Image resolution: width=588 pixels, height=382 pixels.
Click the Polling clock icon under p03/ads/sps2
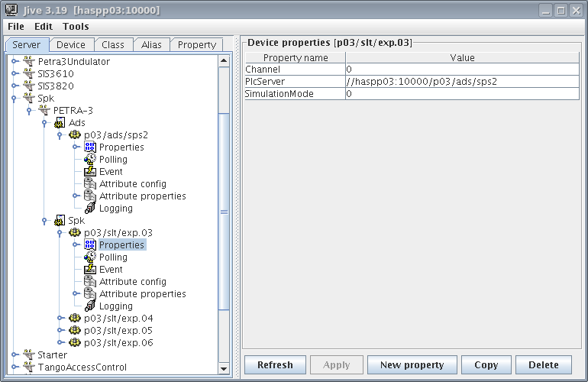pyautogui.click(x=90, y=159)
